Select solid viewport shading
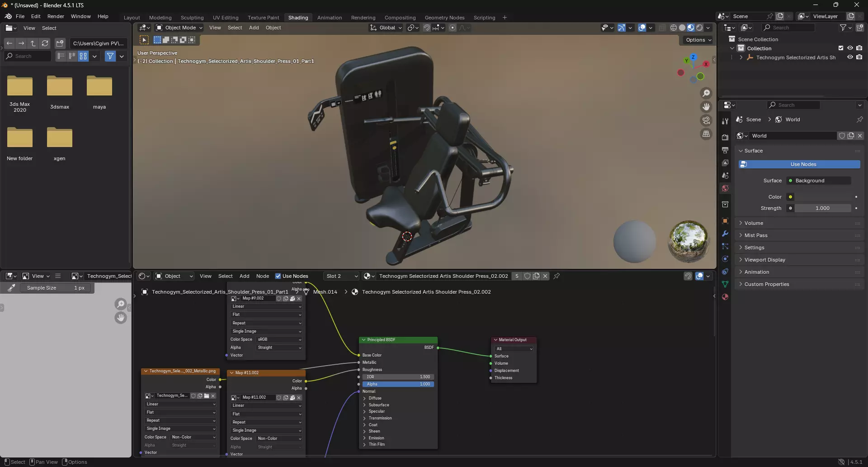The height and width of the screenshot is (467, 868). 682,28
